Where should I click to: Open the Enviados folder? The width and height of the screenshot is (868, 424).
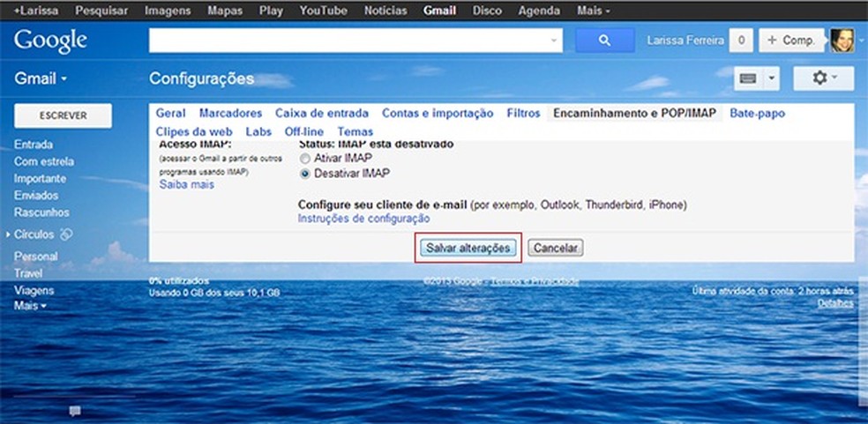[36, 196]
